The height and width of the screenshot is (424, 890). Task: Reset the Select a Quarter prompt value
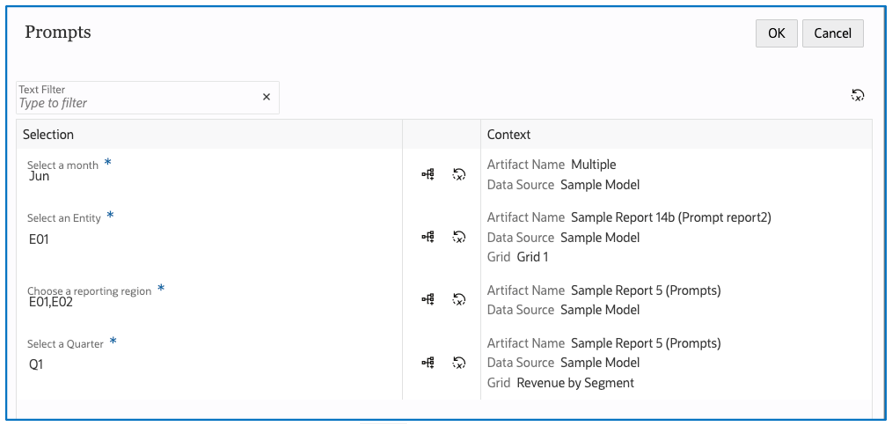tap(459, 363)
